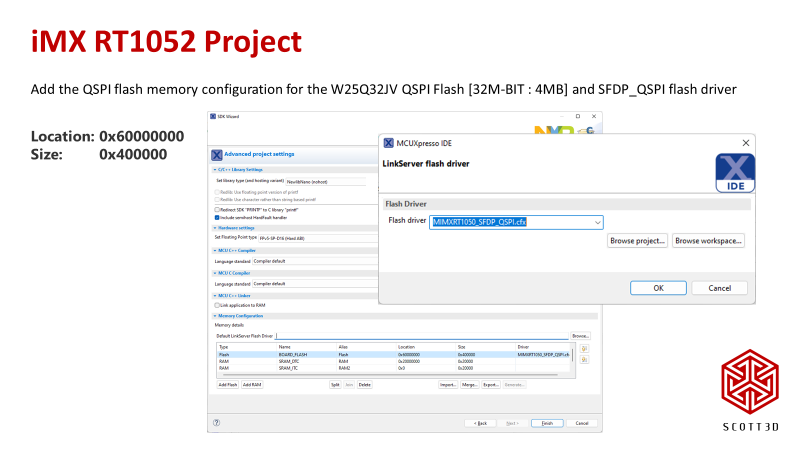The image size is (800, 450).
Task: Click the Finish button in SDK Wizard
Action: click(547, 423)
